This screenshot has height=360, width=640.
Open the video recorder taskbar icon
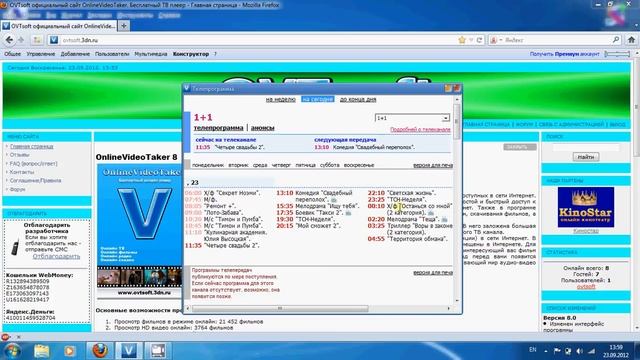point(158,351)
